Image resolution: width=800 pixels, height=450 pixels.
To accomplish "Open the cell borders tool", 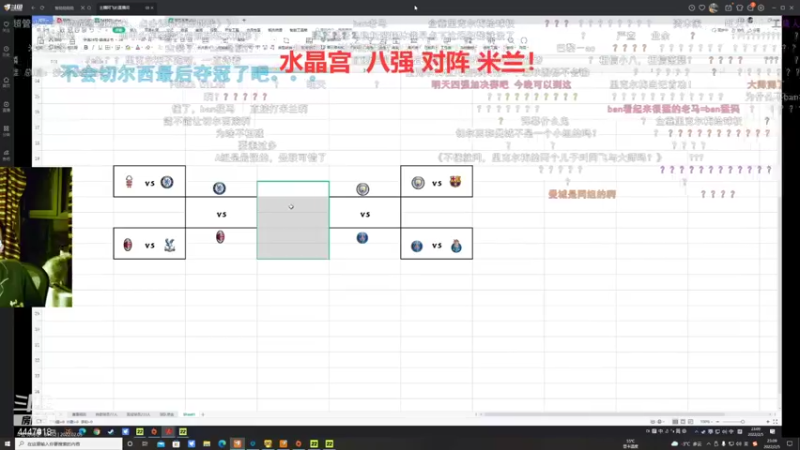I will [x=108, y=47].
